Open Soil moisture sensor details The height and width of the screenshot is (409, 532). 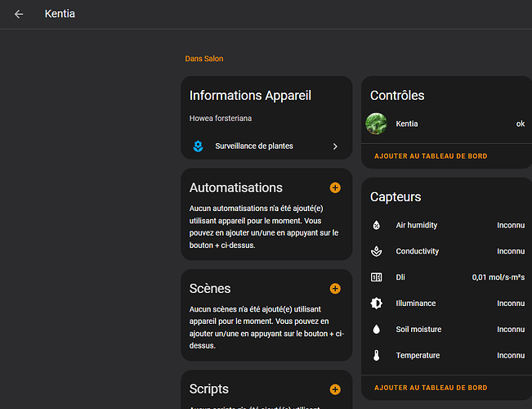click(x=446, y=329)
